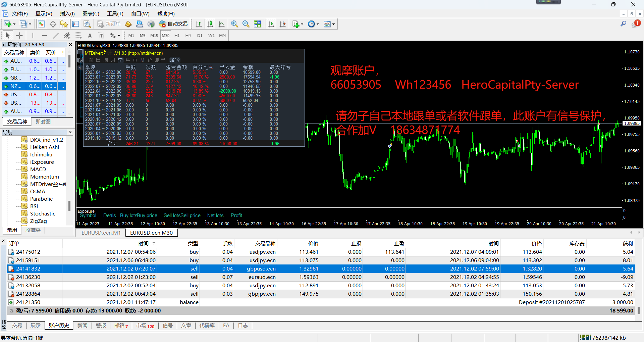Toggle the Data Window crosshair toolbar icon
644x342 pixels.
tap(53, 24)
